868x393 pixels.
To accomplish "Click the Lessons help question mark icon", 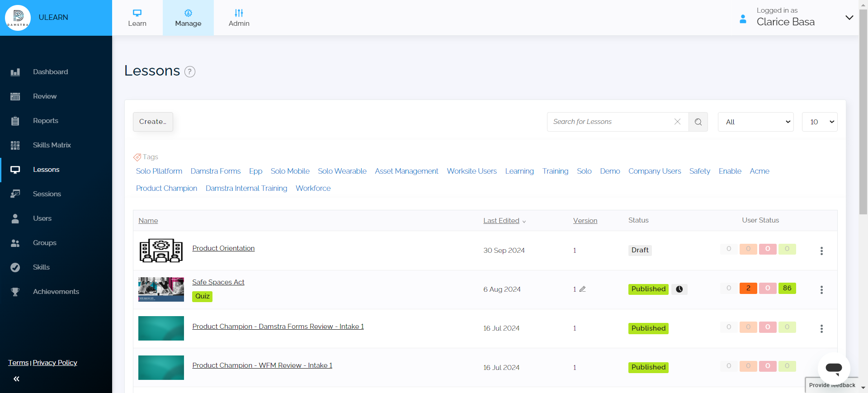I will pos(190,71).
